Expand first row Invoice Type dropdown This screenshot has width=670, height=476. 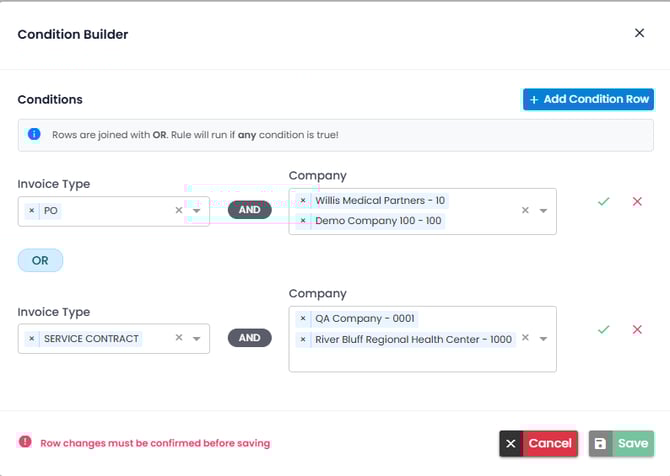pos(197,211)
